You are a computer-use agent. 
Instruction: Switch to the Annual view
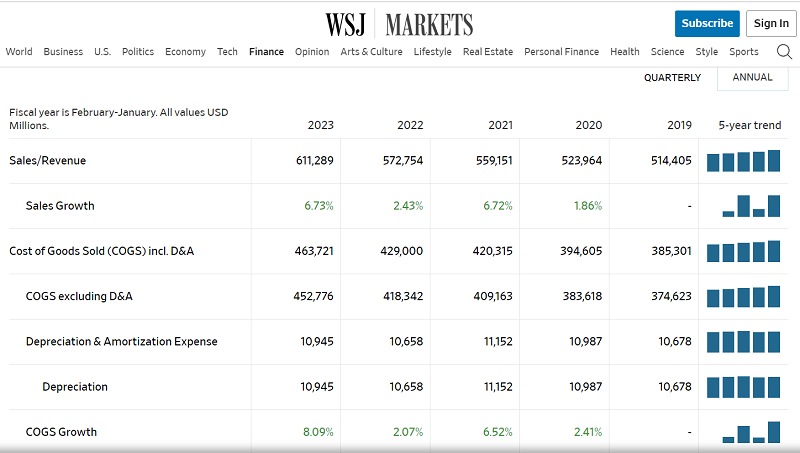(752, 77)
